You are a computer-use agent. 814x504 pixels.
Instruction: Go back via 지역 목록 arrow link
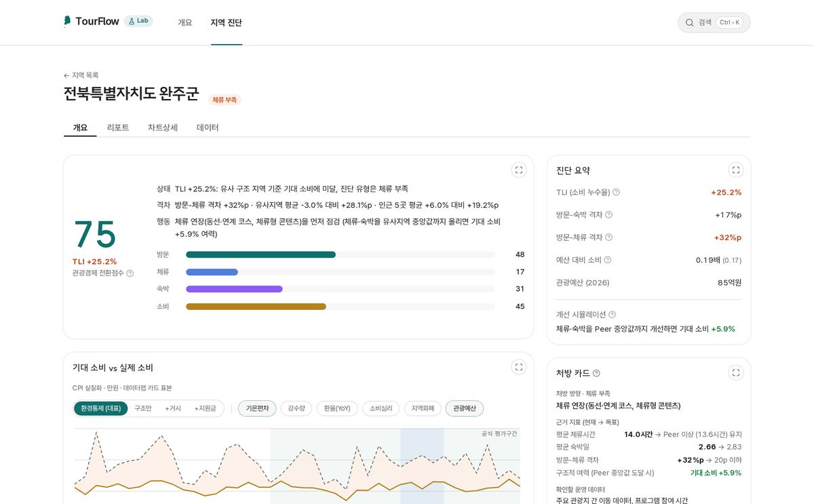point(81,75)
